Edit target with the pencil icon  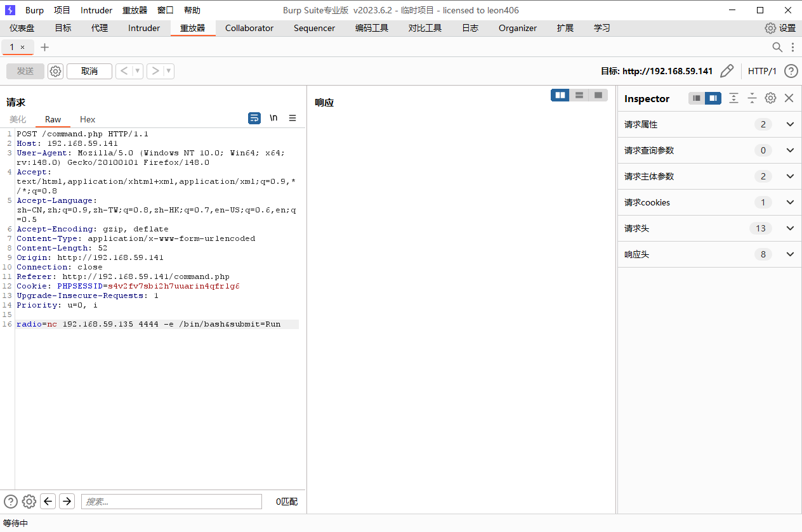pos(727,71)
